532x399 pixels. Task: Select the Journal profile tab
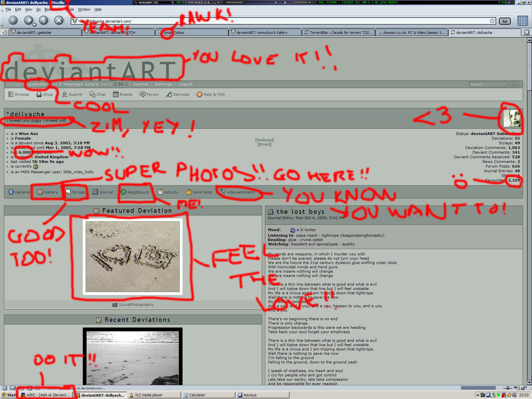[x=103, y=192]
